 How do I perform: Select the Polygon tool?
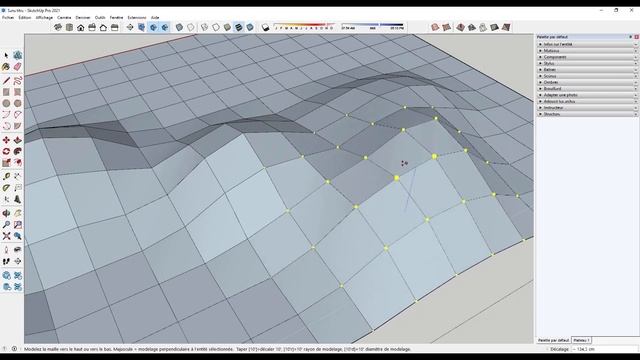pos(18,103)
